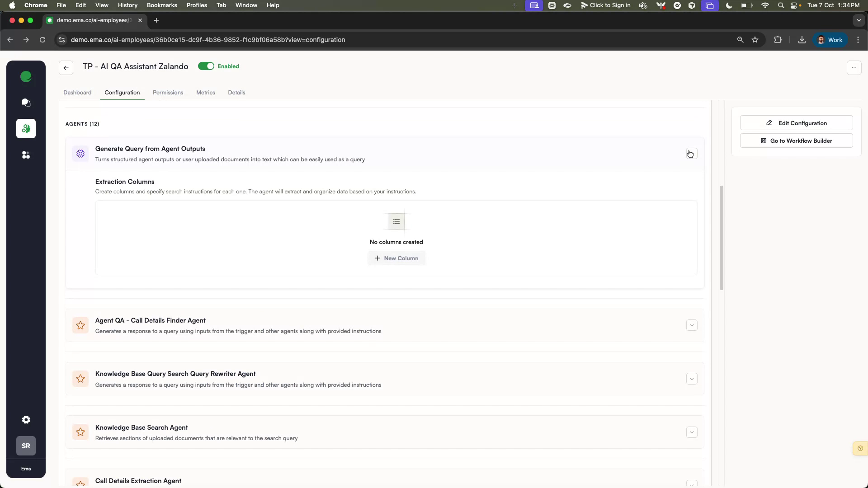This screenshot has height=488, width=868.
Task: Open the help widget at bottom right
Action: tap(859, 448)
